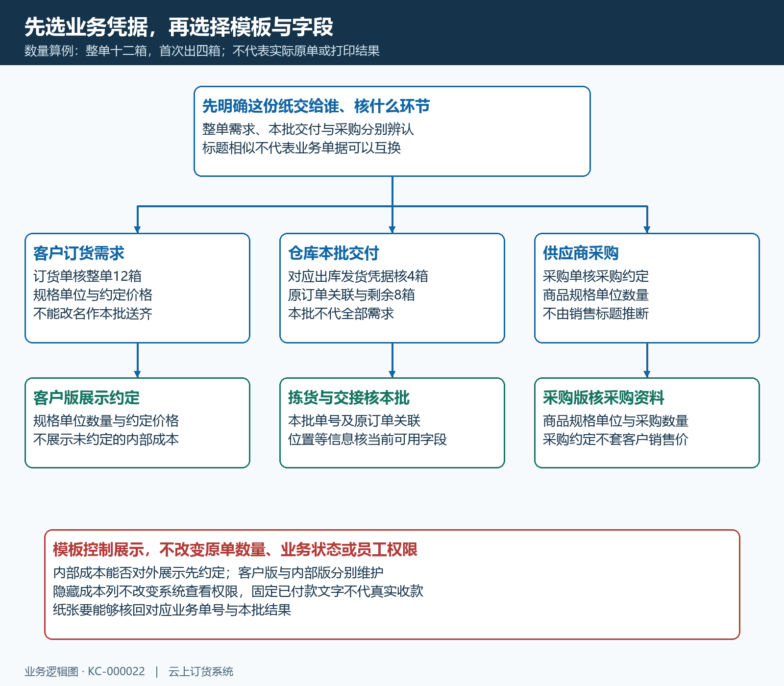
Task: Click line starting "内部成本能否对外展示先约定"
Action: pyautogui.click(x=218, y=573)
